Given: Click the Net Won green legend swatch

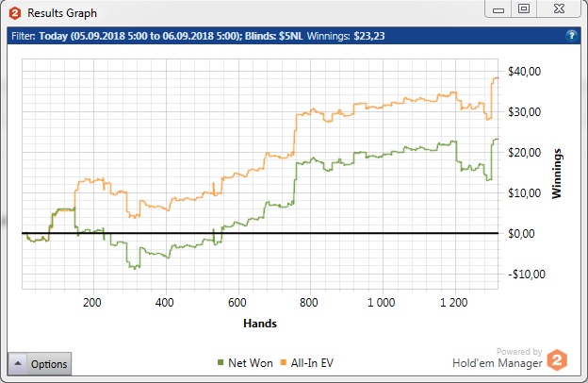Looking at the screenshot, I should 220,363.
